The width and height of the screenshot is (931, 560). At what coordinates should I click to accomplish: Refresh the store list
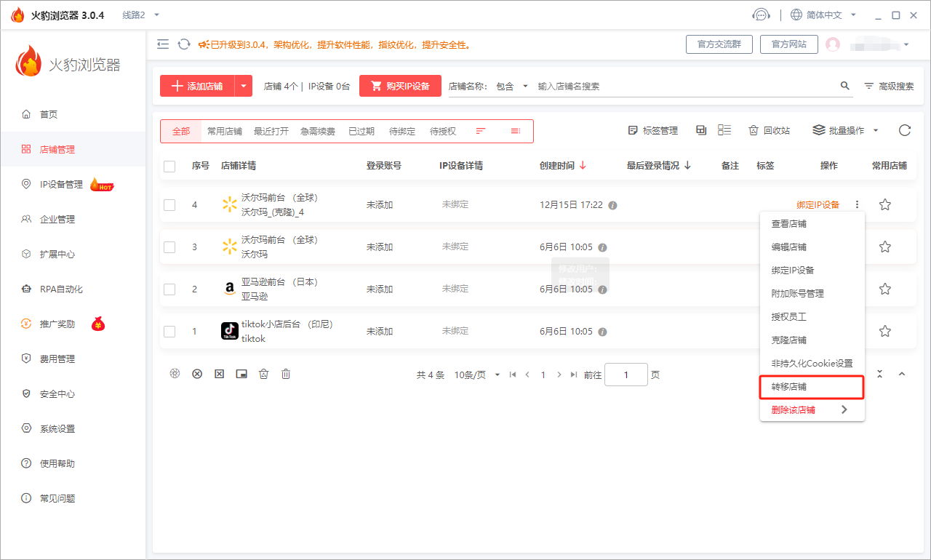pyautogui.click(x=904, y=130)
